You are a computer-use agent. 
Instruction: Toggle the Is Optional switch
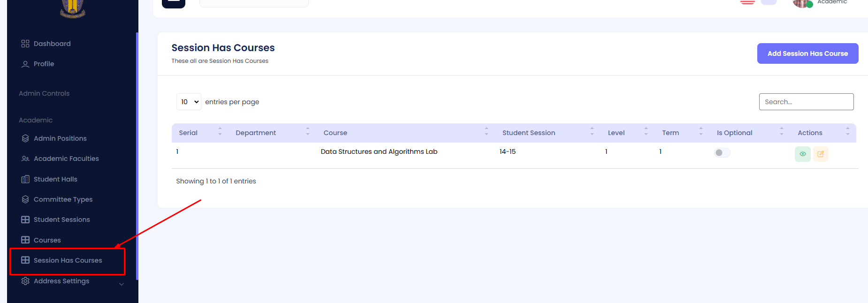722,152
